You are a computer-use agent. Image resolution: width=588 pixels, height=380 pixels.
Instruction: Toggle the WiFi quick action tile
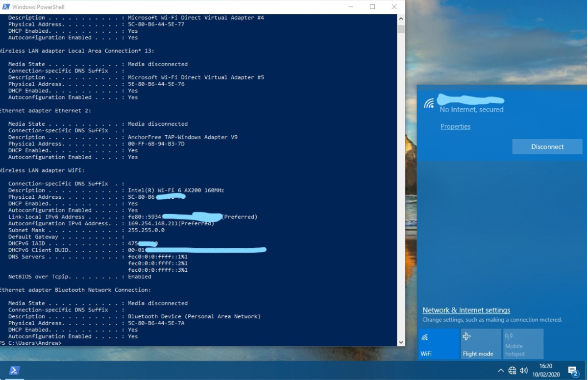pyautogui.click(x=439, y=344)
